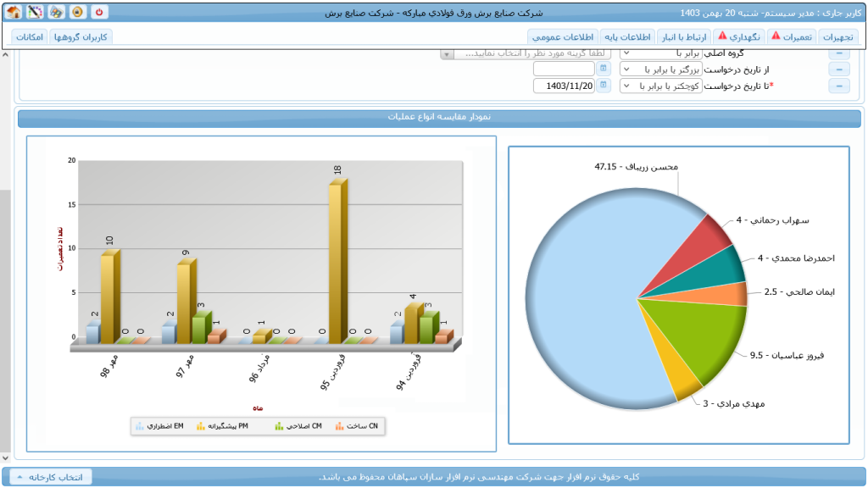Open the lock icon in the top toolbar
Screen dimensions: 868x488
point(75,11)
